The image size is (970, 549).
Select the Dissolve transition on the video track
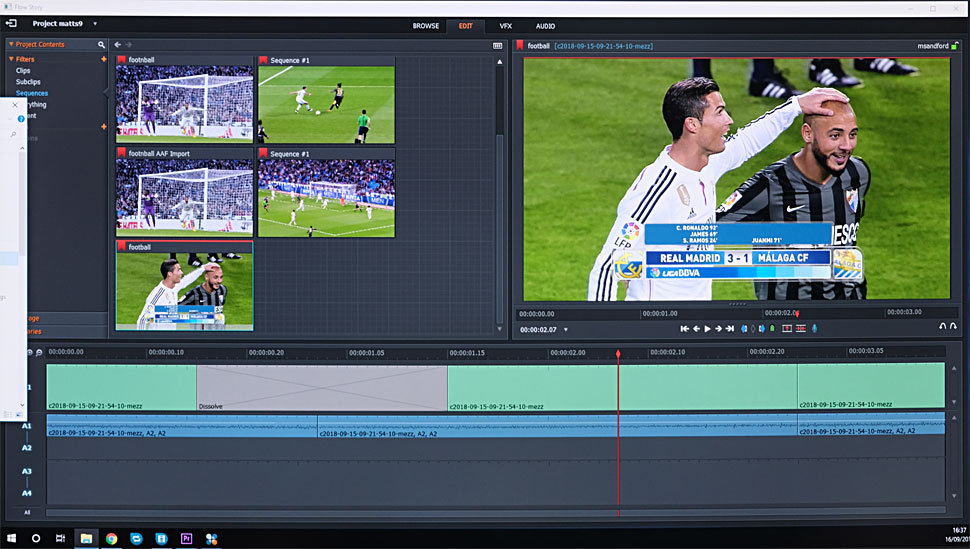tap(322, 387)
